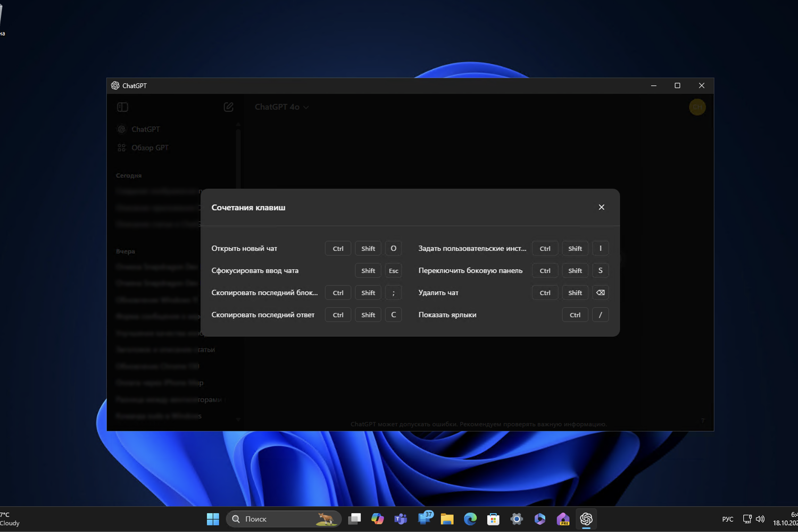This screenshot has height=532, width=798.
Task: Click the Ctrl key in Показать ярлыки row
Action: click(x=575, y=315)
